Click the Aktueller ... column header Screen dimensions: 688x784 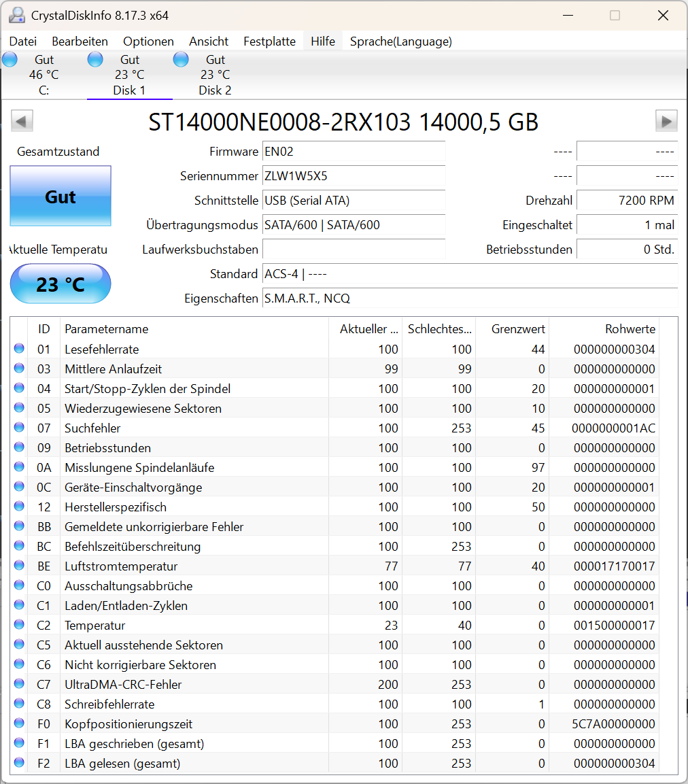tap(366, 329)
